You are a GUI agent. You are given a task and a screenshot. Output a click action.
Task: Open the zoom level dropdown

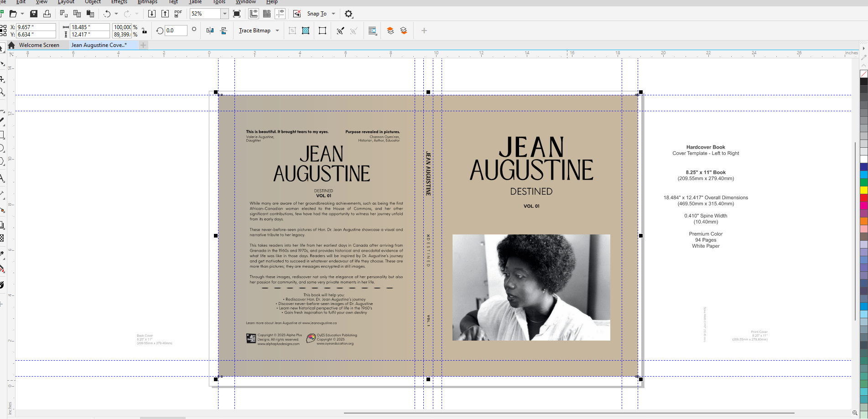(224, 14)
